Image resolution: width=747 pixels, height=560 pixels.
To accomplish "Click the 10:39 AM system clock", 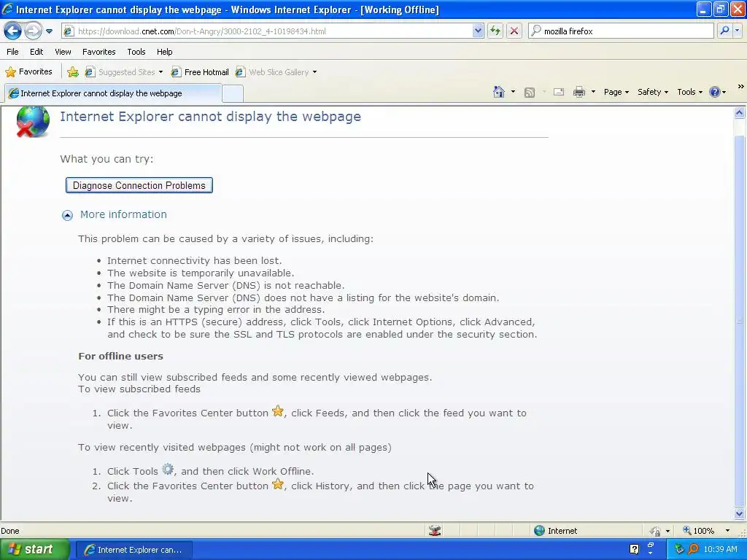I will [720, 550].
